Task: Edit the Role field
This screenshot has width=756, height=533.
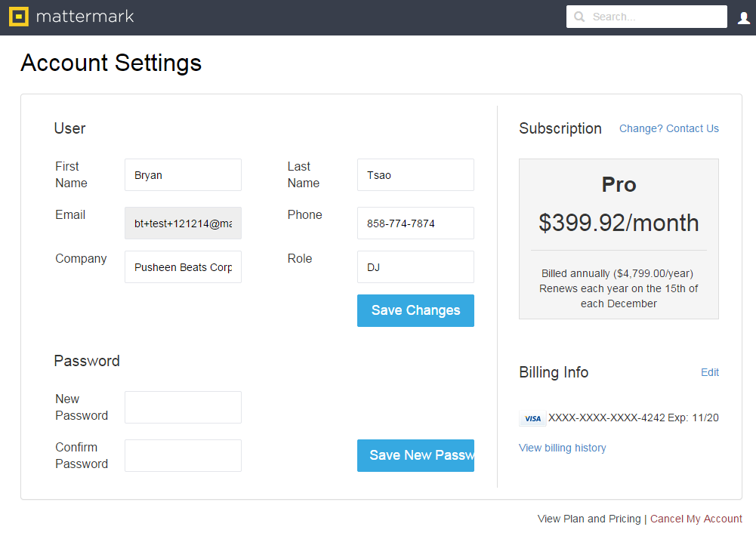Action: point(415,267)
